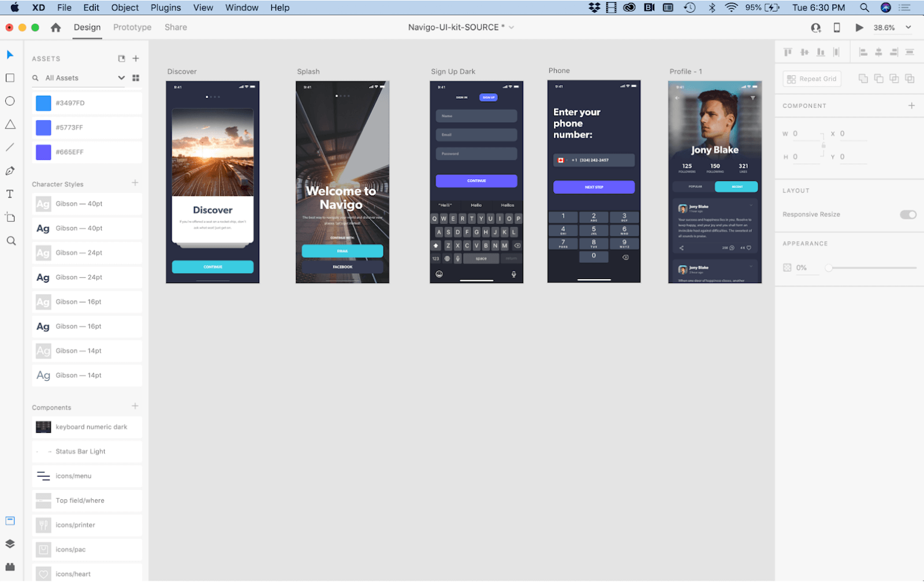Open the Dropbox menu bar icon
The image size is (924, 583).
click(x=594, y=8)
